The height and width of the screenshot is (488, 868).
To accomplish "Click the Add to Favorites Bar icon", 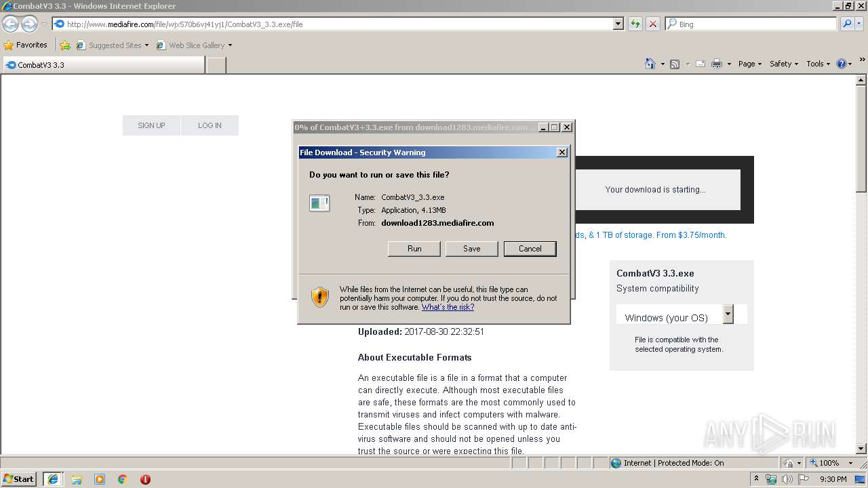I will coord(65,45).
